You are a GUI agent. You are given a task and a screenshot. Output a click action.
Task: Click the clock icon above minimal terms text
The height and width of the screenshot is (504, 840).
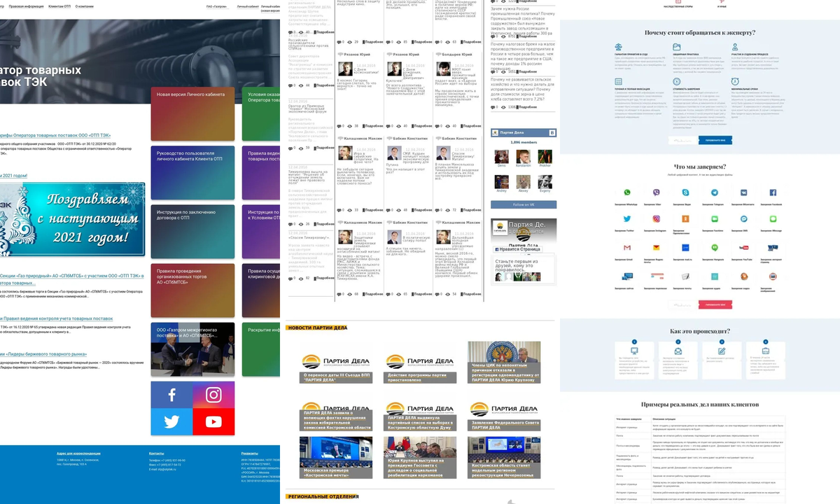pos(735,81)
